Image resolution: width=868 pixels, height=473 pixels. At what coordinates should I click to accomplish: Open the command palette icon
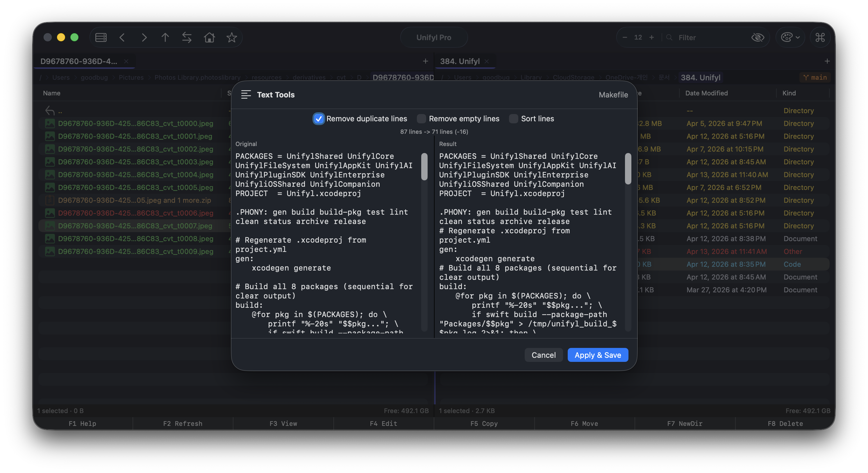point(820,38)
